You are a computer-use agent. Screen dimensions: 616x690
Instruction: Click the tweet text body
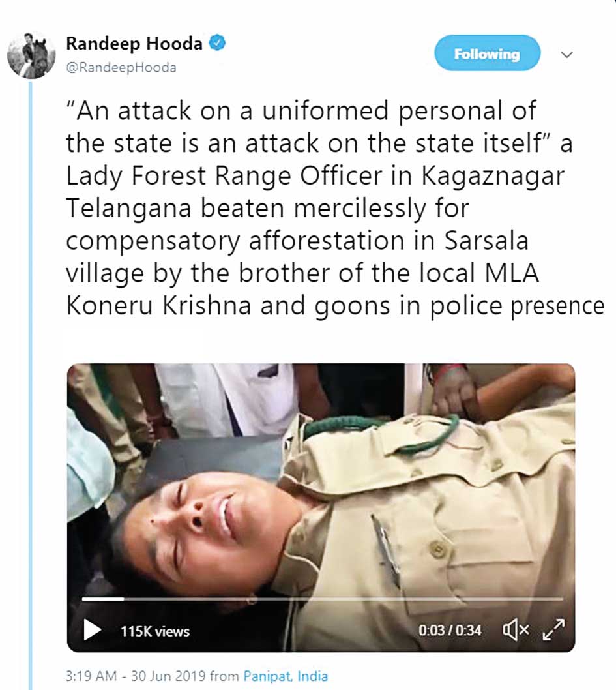pyautogui.click(x=335, y=208)
